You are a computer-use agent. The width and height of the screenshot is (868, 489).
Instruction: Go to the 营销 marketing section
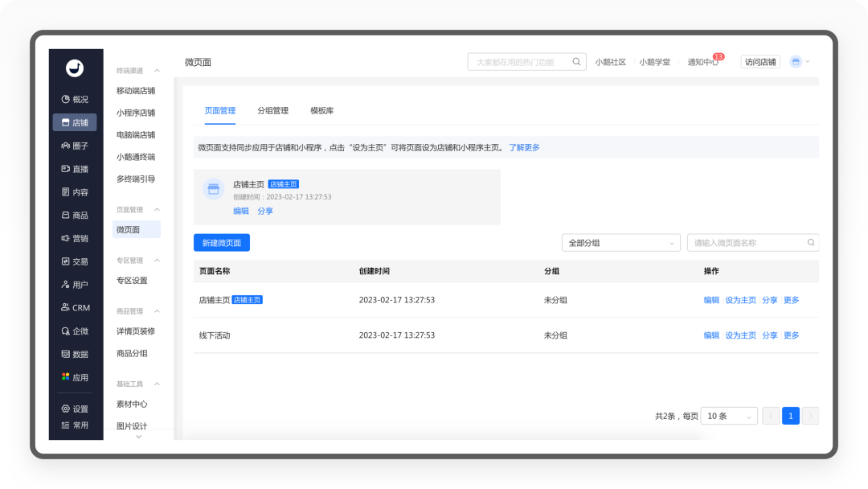pos(75,238)
